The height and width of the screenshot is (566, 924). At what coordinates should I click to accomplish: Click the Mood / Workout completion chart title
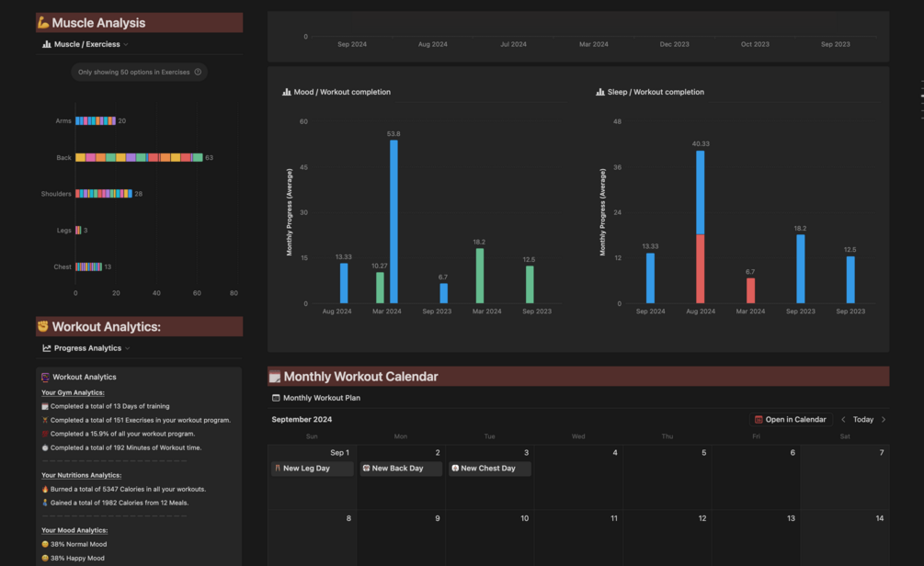click(342, 92)
